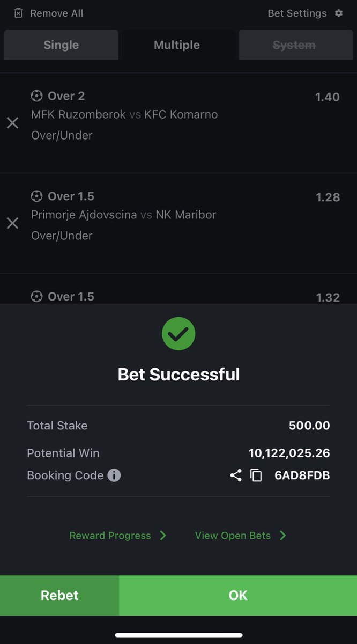Tap the share booking code icon
The image size is (357, 644).
236,475
